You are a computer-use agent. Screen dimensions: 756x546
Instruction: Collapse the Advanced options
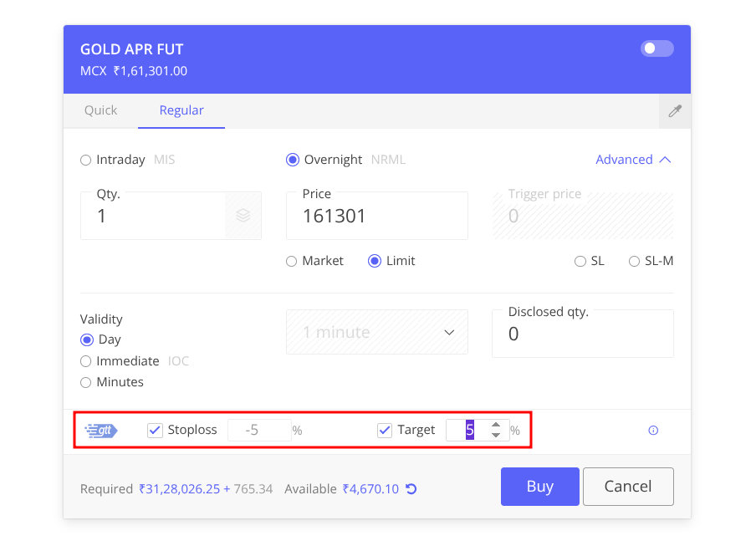633,160
